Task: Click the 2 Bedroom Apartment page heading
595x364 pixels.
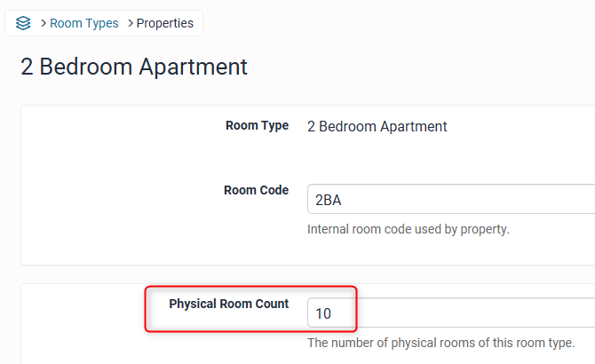Action: pos(134,67)
